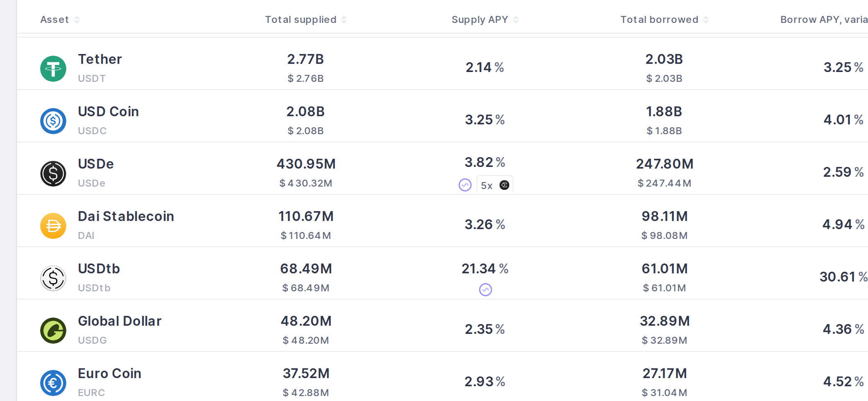Click Dai borrow APY 4.94%
The image size is (868, 401).
pos(843,225)
